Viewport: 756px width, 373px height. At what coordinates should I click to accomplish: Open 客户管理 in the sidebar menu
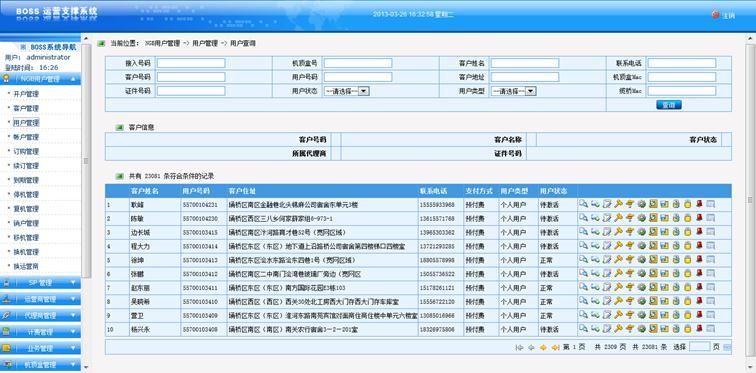tap(26, 108)
